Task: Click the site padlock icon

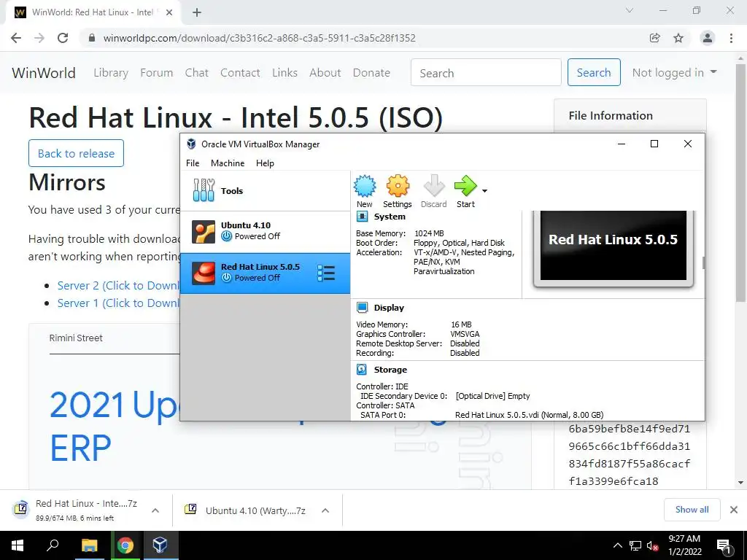Action: (92, 38)
